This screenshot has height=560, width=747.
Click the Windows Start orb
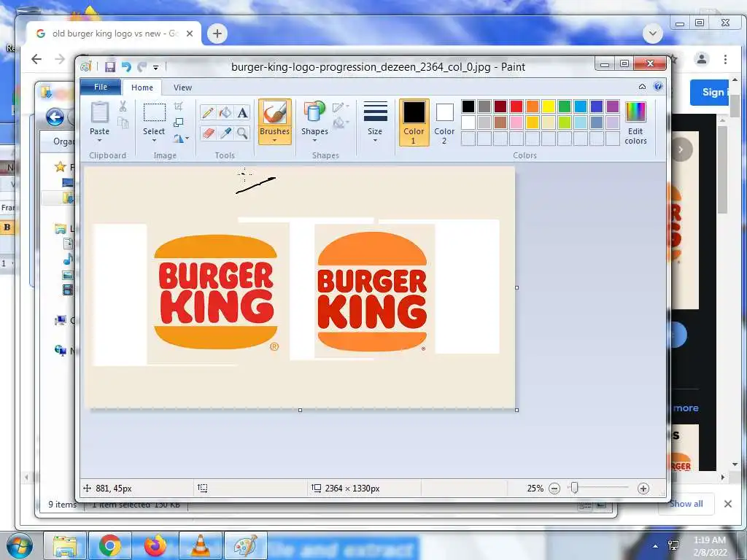pyautogui.click(x=20, y=545)
